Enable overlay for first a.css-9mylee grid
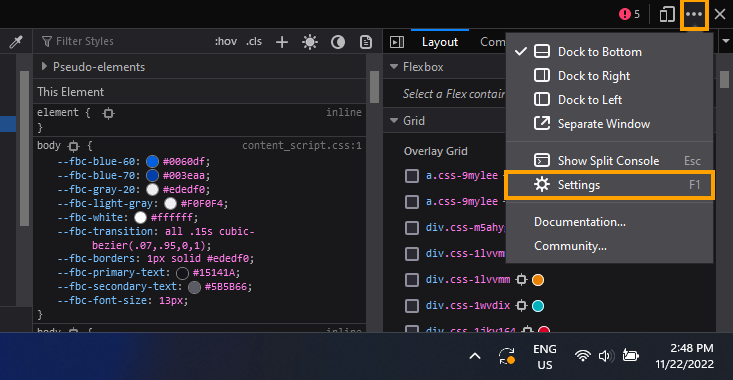The height and width of the screenshot is (380, 733). [411, 176]
